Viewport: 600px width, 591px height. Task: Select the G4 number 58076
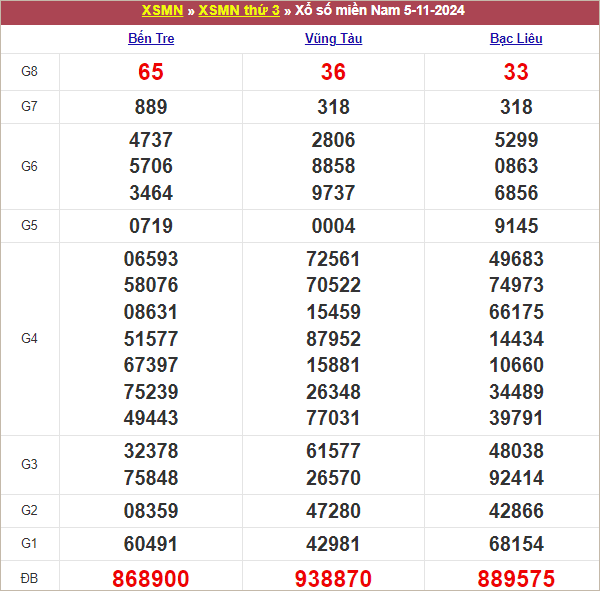tap(151, 285)
